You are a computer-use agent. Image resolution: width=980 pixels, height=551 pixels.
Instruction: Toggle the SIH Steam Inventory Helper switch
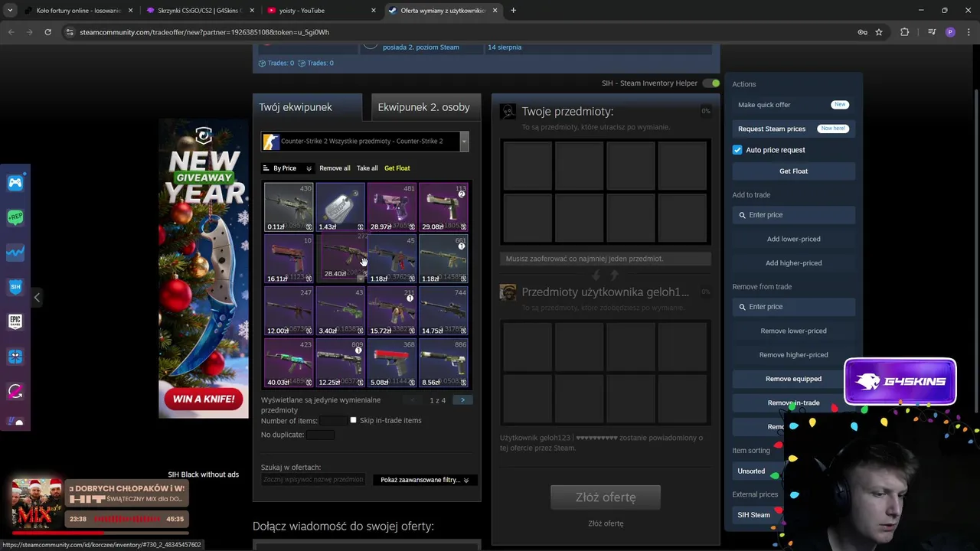click(x=711, y=83)
